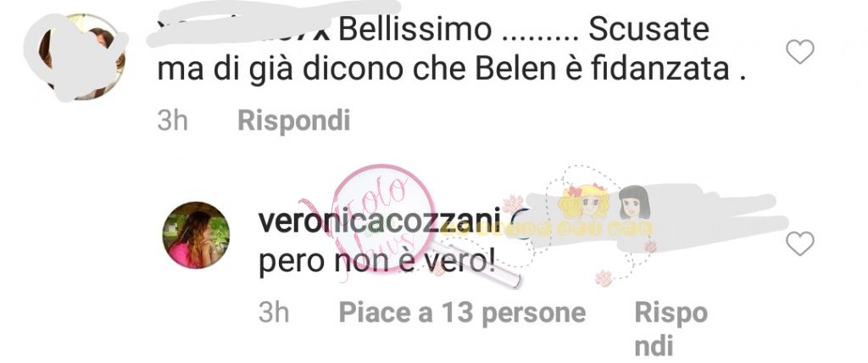Click the word Scusate in first comment
This screenshot has height=363, width=868.
click(x=648, y=30)
